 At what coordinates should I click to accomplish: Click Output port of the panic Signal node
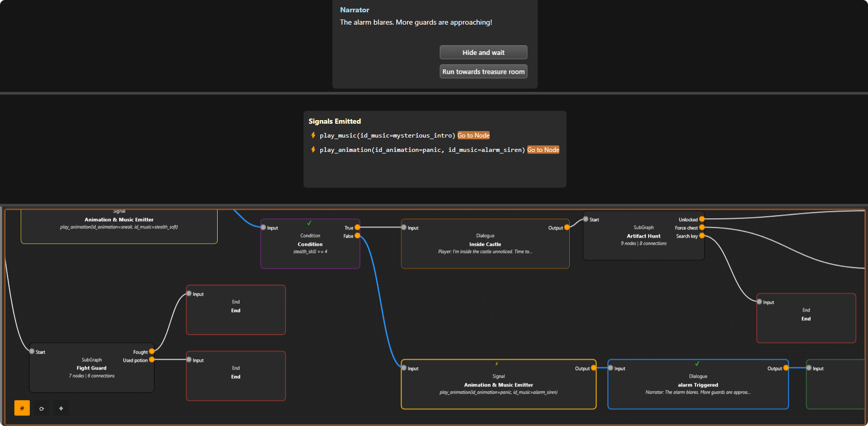pyautogui.click(x=594, y=368)
